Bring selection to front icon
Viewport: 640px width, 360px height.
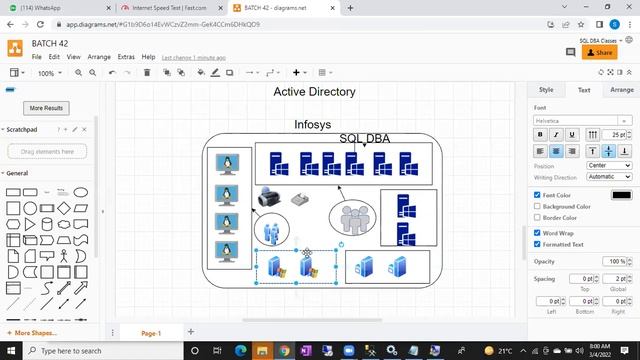click(x=167, y=73)
